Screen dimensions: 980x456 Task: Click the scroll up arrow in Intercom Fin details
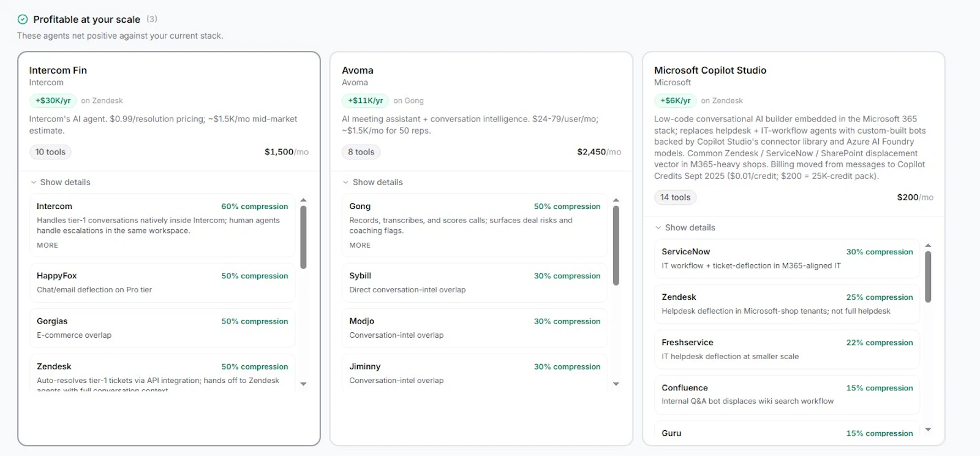tap(303, 200)
